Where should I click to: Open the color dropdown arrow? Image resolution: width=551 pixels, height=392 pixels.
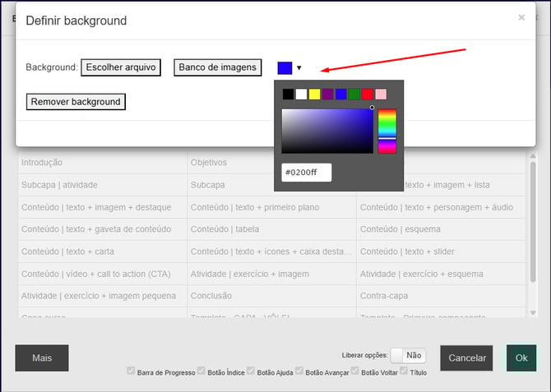(299, 68)
